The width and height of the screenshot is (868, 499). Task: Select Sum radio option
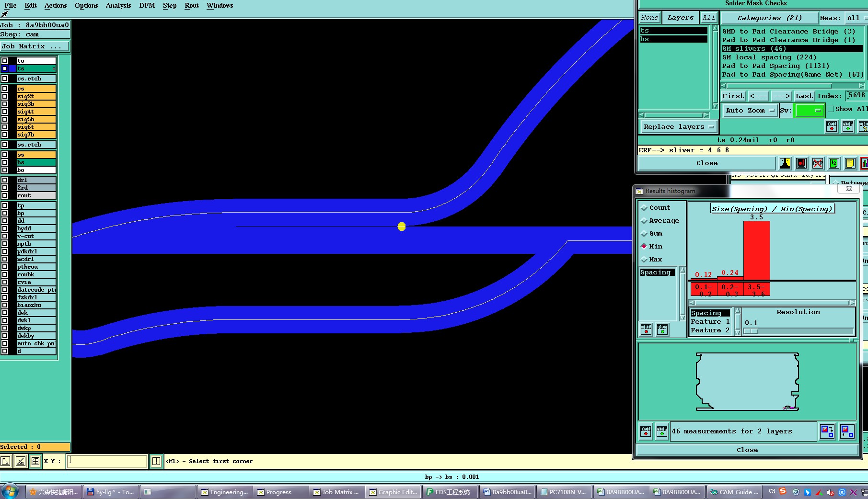[x=644, y=234]
